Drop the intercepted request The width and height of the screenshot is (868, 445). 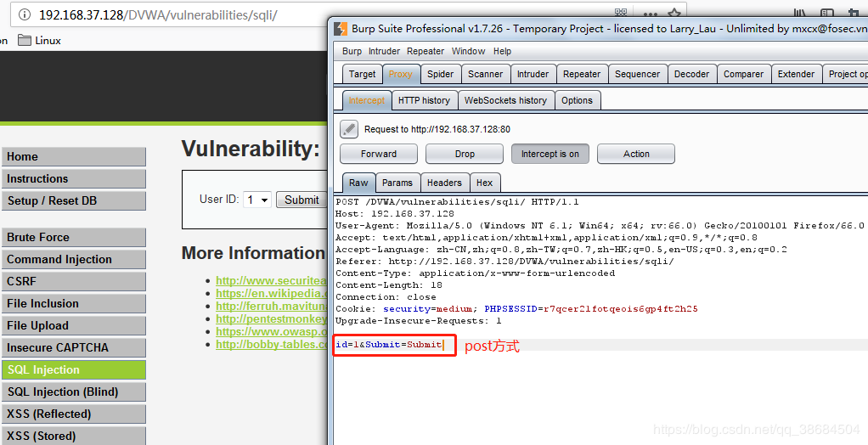coord(465,154)
